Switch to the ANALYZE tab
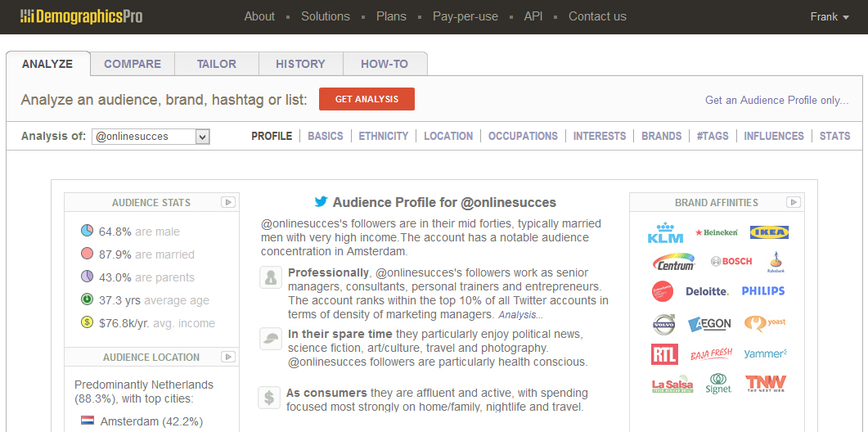Viewport: 868px width, 432px height. pos(47,64)
